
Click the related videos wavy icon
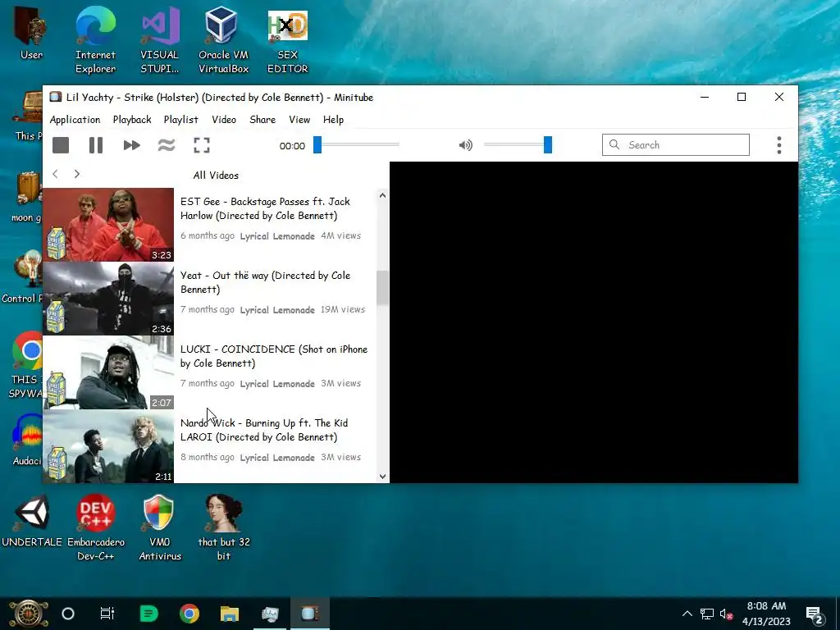(167, 145)
